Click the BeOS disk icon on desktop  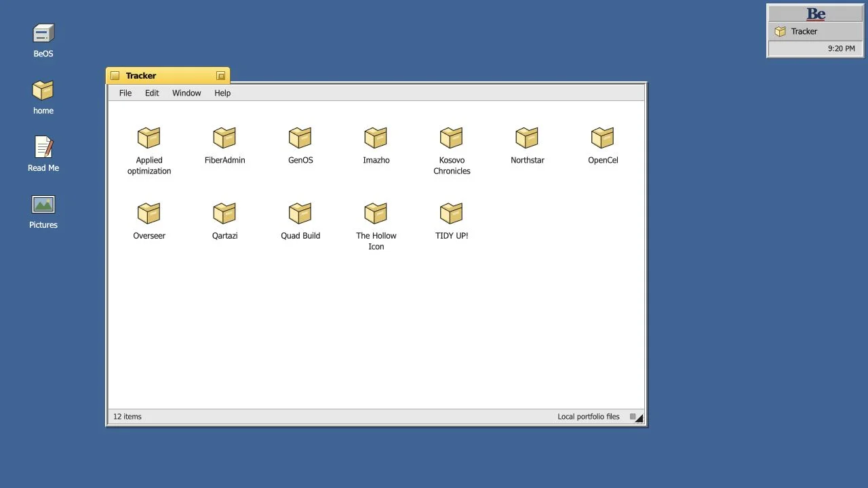[x=43, y=33]
